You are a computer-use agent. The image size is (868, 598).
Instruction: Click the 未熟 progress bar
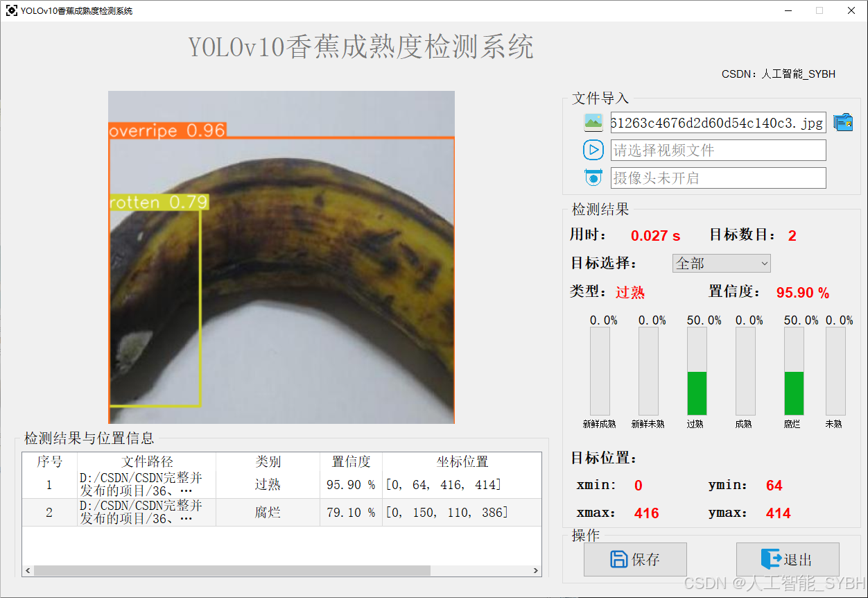click(x=835, y=371)
